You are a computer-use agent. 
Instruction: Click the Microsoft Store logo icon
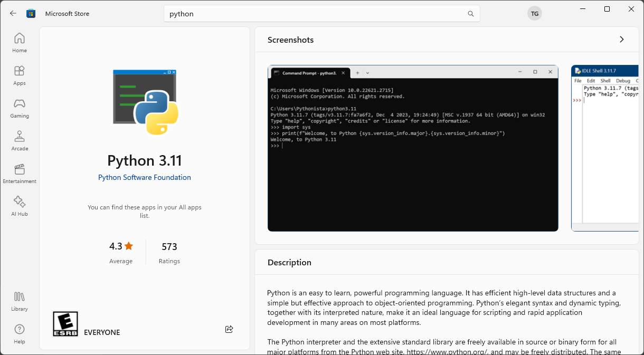pos(31,14)
